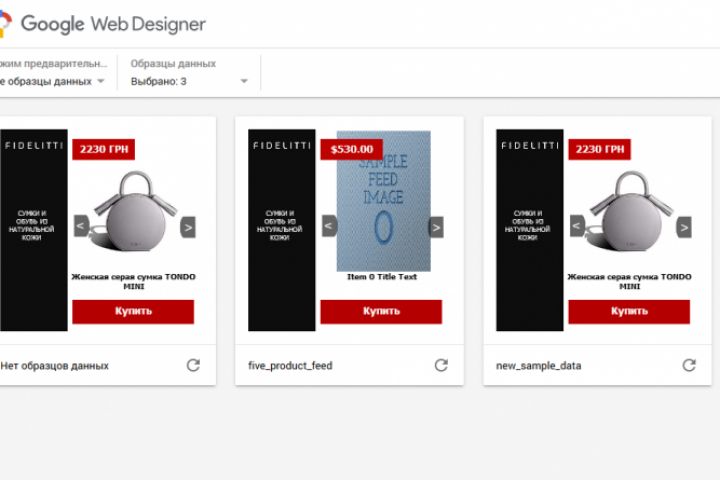This screenshot has width=720, height=480.
Task: Click the product title in 'Нет образцов данных' card
Action: (134, 281)
